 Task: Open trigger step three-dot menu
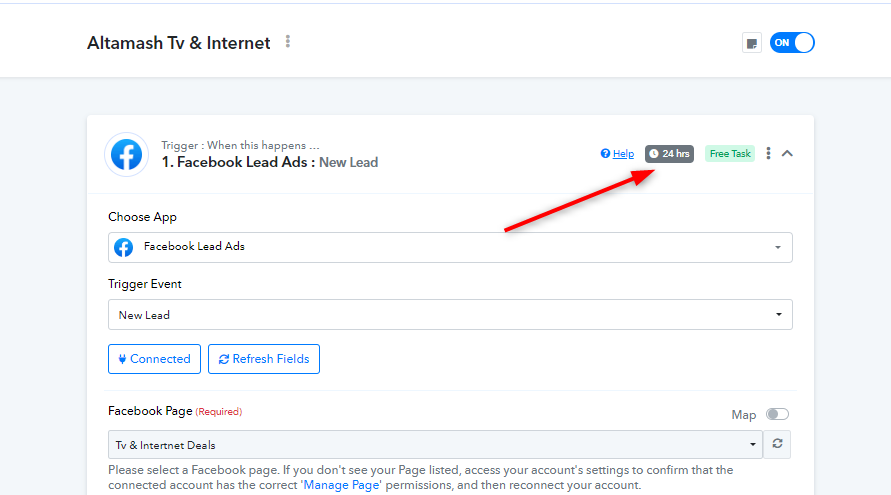(x=768, y=153)
